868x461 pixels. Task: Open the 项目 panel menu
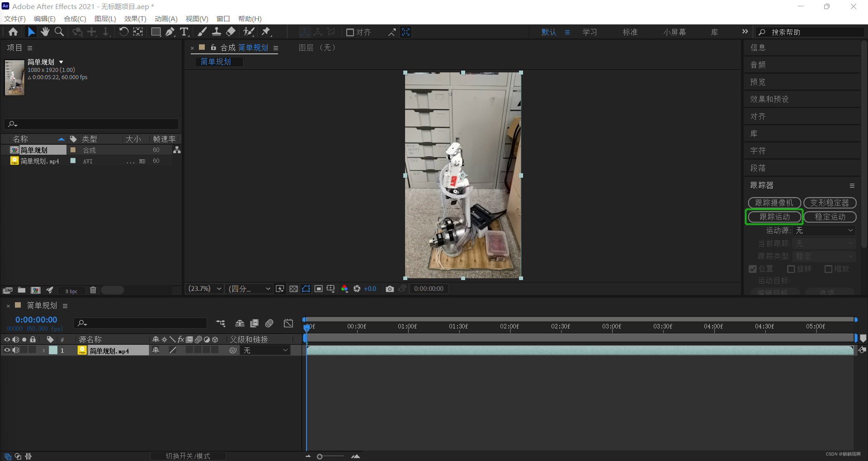click(x=30, y=48)
